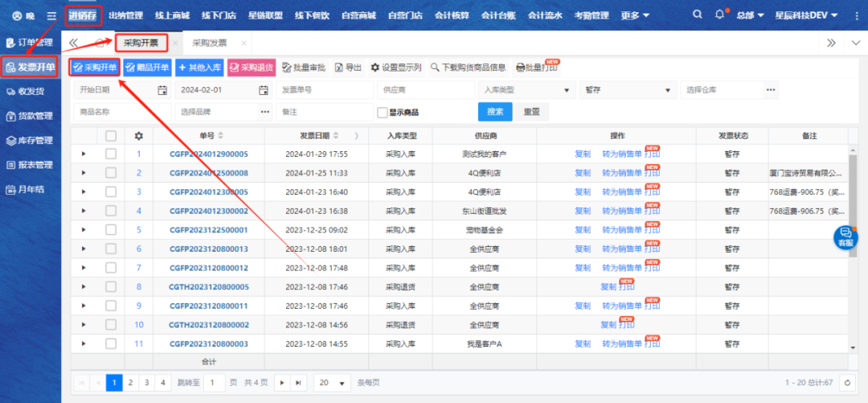This screenshot has height=403, width=868.
Task: Check the select-all checkbox in table header
Action: point(111,135)
